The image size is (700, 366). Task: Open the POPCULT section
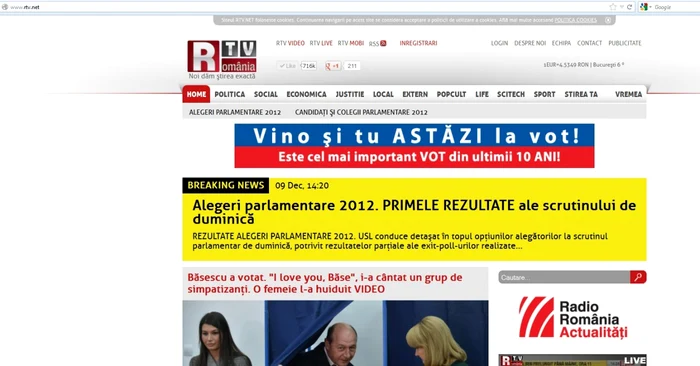tap(451, 94)
